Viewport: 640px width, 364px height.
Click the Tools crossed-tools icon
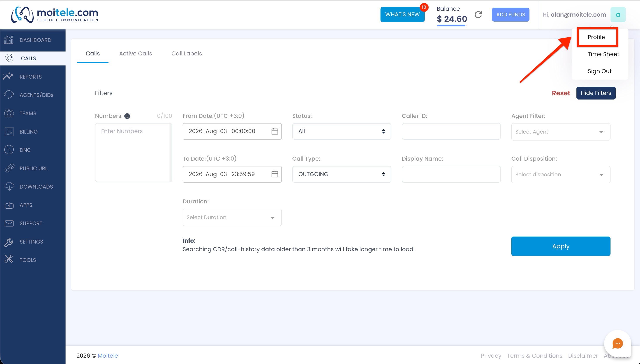pyautogui.click(x=9, y=259)
